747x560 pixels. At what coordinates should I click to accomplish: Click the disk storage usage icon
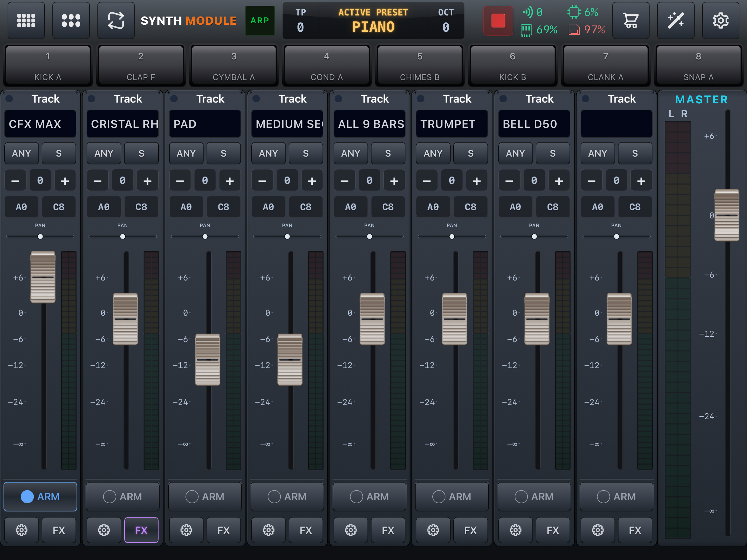click(x=574, y=30)
